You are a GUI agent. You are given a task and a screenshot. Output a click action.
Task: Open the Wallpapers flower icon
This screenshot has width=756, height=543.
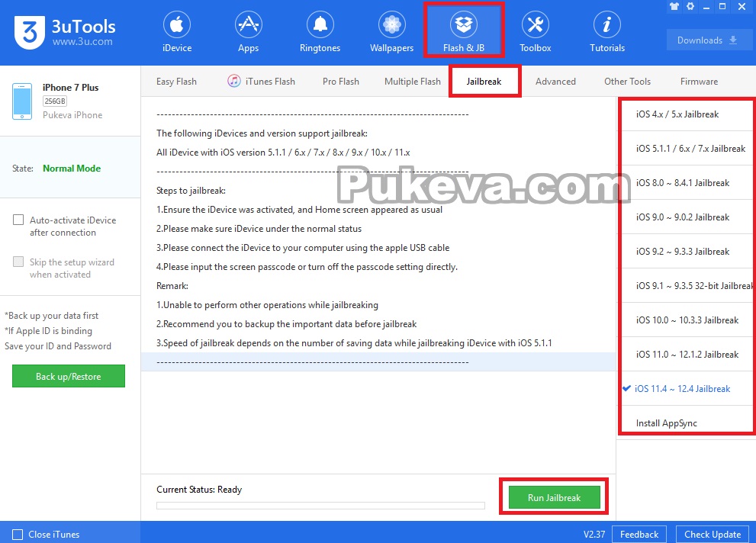391,24
